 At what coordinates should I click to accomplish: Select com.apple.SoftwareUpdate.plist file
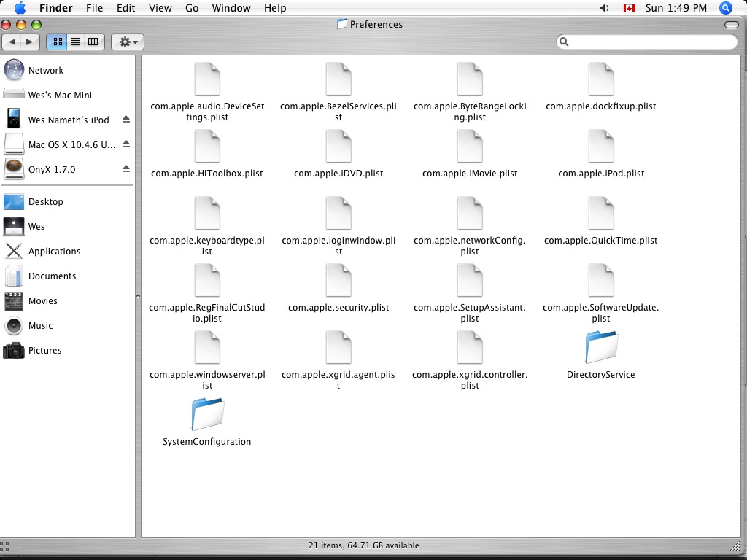[601, 281]
